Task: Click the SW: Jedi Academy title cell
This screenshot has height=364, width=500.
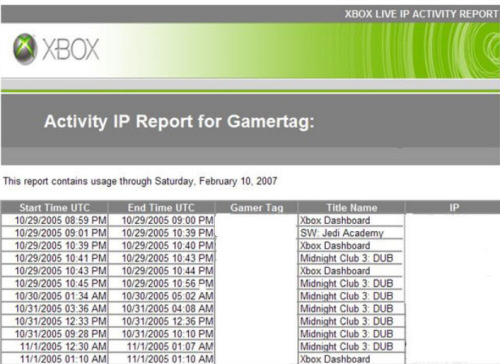Action: tap(351, 233)
